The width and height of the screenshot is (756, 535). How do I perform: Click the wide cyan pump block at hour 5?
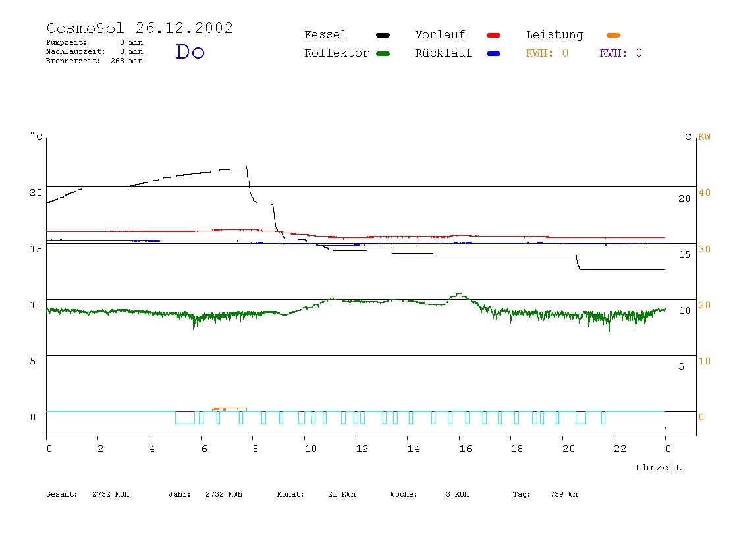click(185, 418)
